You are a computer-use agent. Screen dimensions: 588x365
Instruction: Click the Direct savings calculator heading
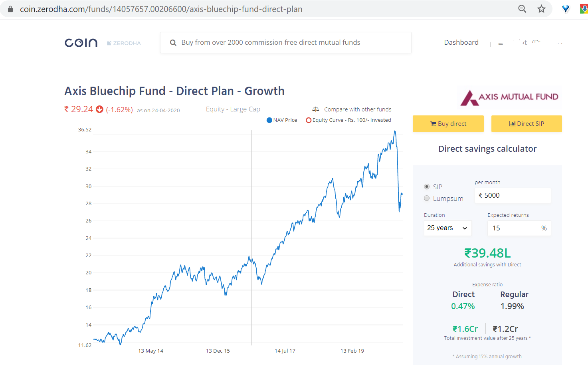coord(487,149)
